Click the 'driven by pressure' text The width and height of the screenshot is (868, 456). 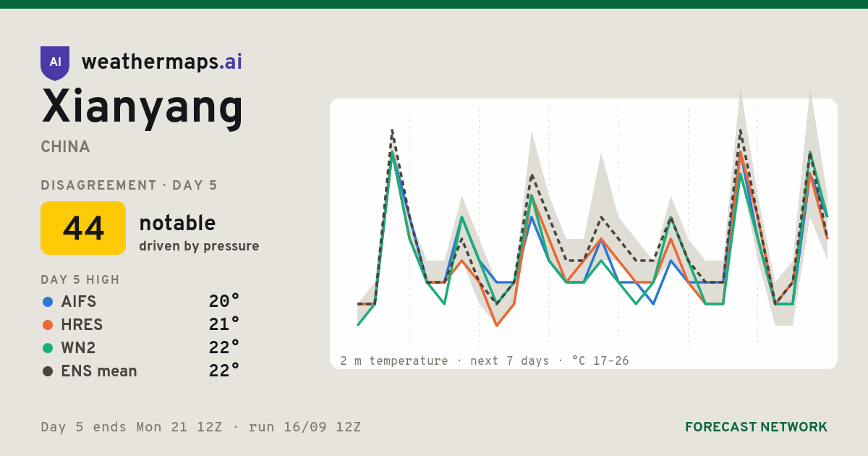coord(199,246)
